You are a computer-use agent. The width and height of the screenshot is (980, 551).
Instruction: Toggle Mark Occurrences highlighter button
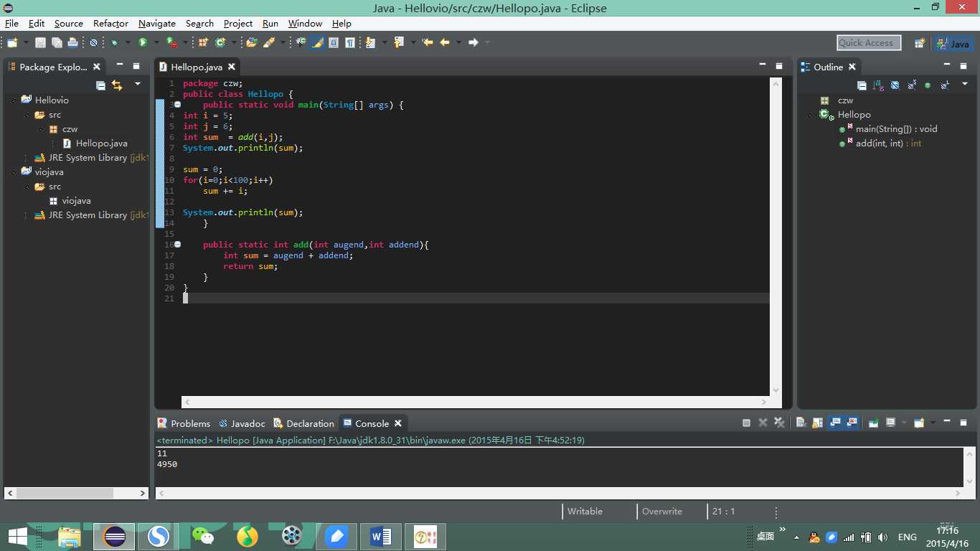(317, 42)
